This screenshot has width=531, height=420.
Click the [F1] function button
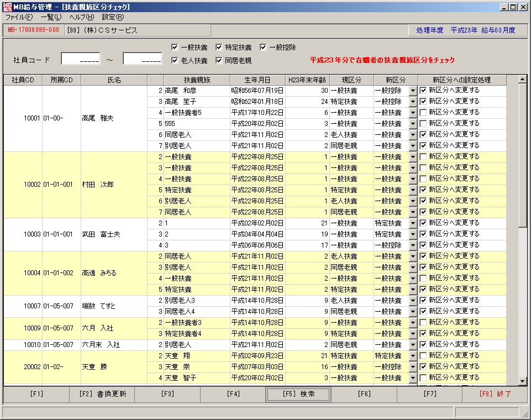36,394
